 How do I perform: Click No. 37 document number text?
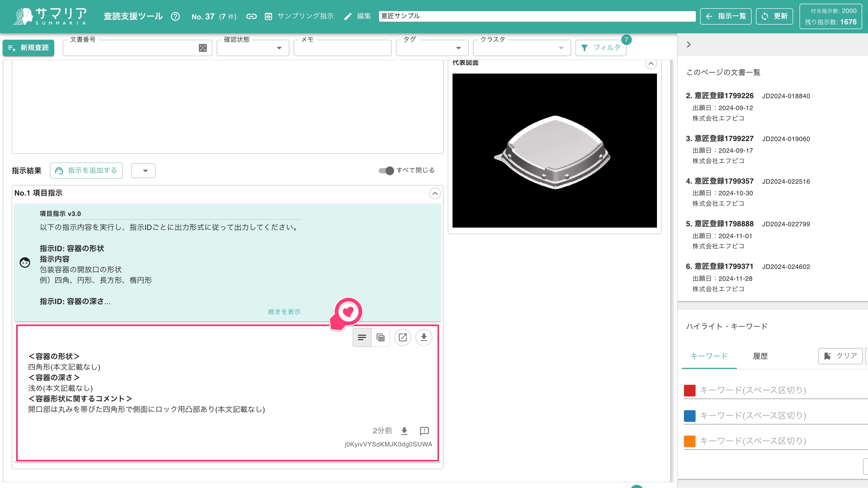(x=203, y=16)
